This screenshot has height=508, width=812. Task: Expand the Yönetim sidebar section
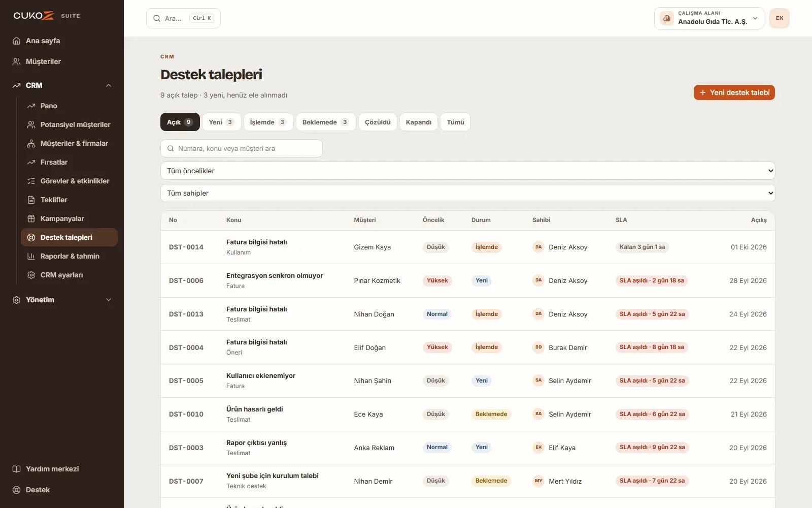[x=108, y=300]
